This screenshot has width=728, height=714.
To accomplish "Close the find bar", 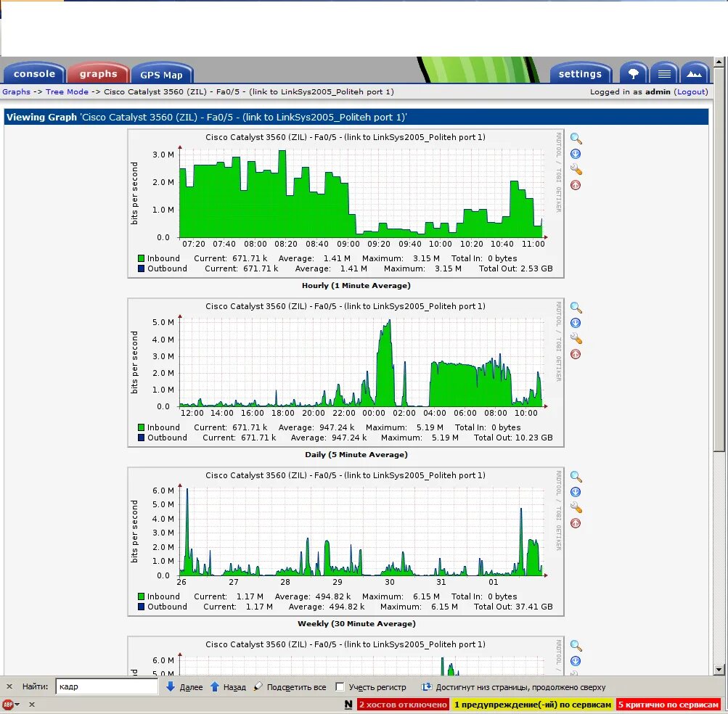I will tap(9, 686).
